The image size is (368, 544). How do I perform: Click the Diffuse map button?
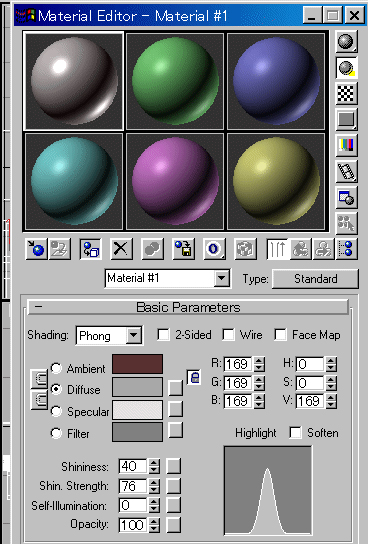pyautogui.click(x=176, y=388)
